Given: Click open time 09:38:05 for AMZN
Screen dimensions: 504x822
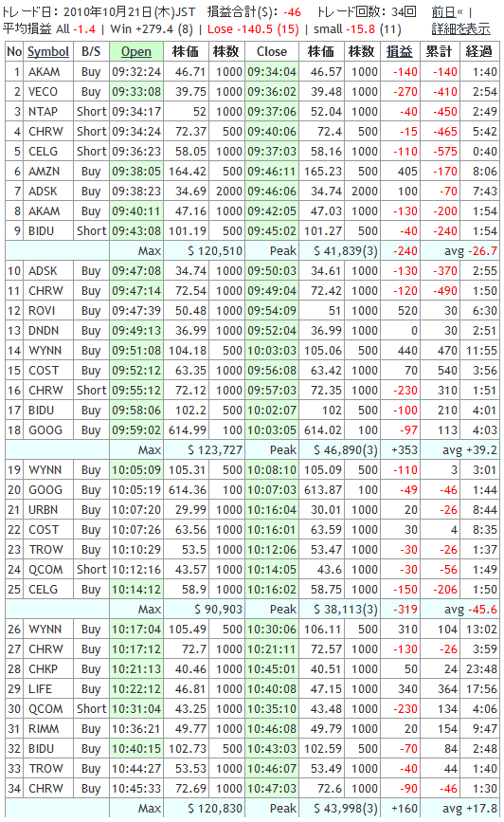Looking at the screenshot, I should tap(136, 172).
